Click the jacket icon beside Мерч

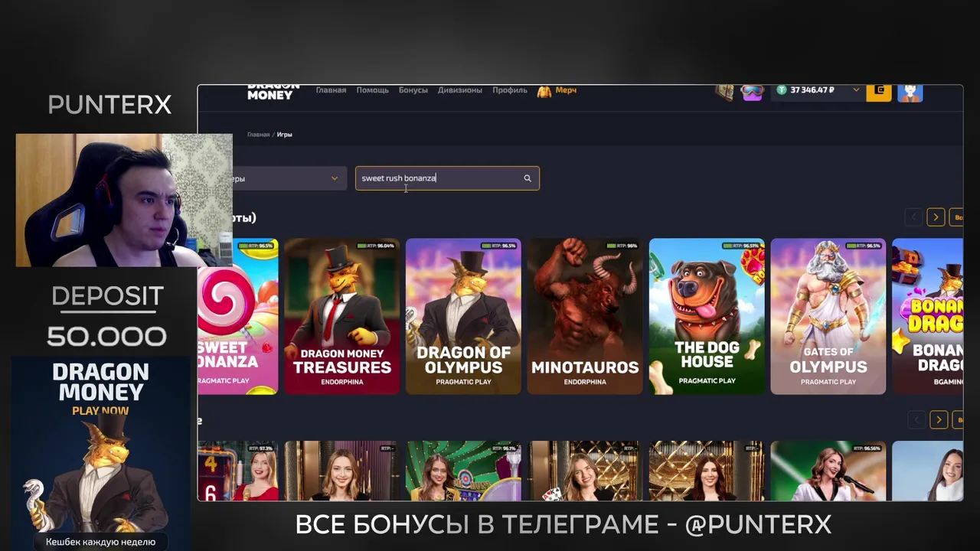coord(544,91)
